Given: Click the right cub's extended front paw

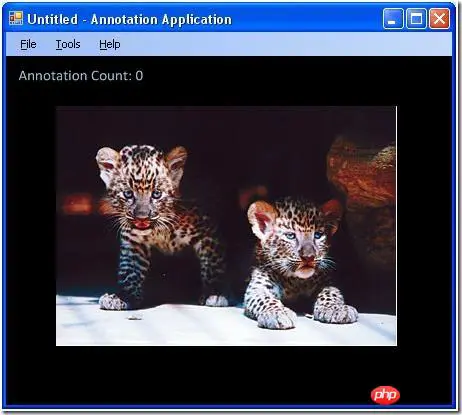Looking at the screenshot, I should click(x=277, y=317).
